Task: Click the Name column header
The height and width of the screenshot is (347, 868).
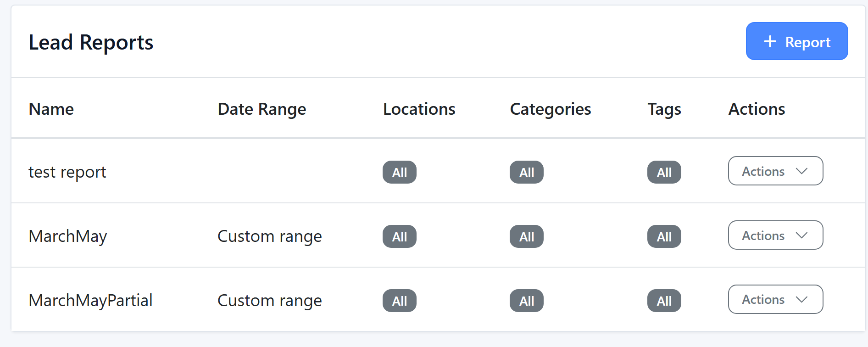Action: (x=51, y=109)
